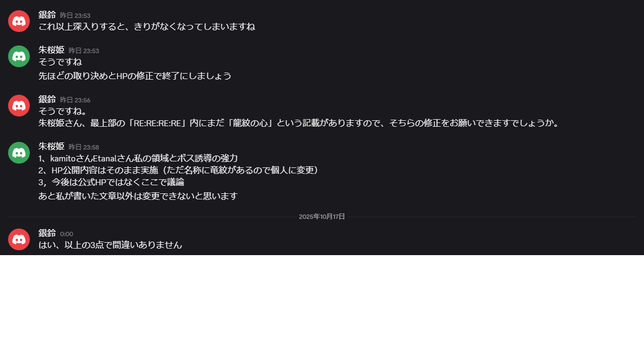Click username 銀鈴 on the 23:53 message
Image resolution: width=644 pixels, height=351 pixels.
(47, 15)
